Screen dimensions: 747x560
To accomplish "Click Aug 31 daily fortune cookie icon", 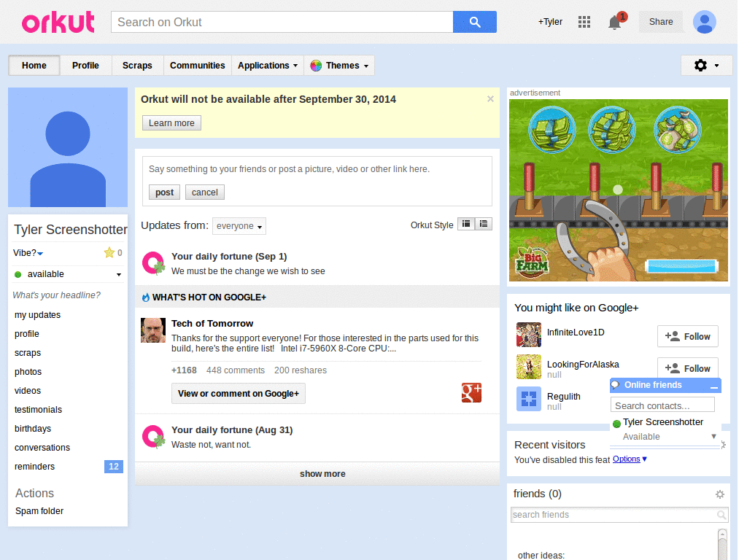I will [x=153, y=437].
